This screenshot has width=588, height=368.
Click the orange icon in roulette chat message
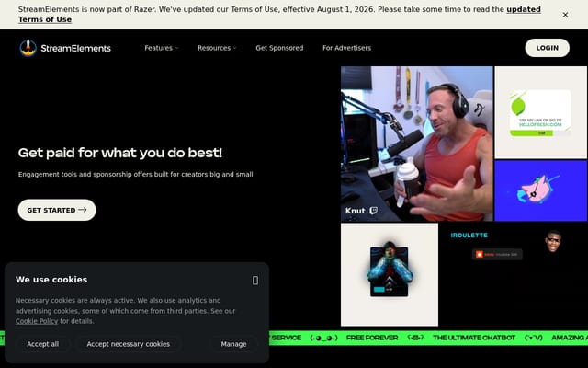click(x=480, y=254)
